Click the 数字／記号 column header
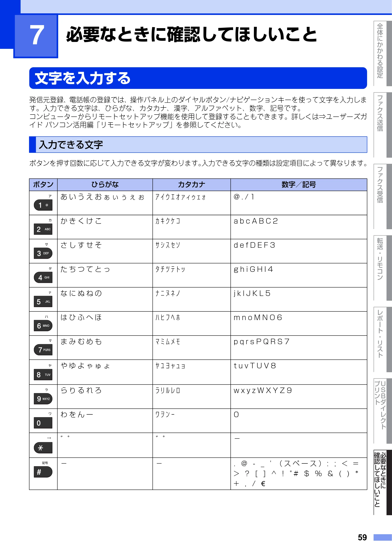This screenshot has width=392, height=555. pyautogui.click(x=299, y=185)
